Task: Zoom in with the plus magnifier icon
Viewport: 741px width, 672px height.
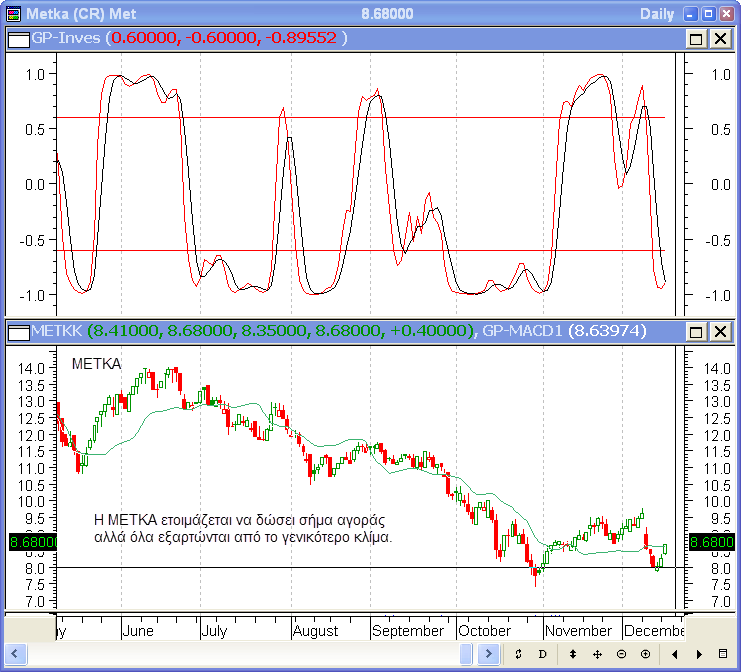Action: pos(645,654)
